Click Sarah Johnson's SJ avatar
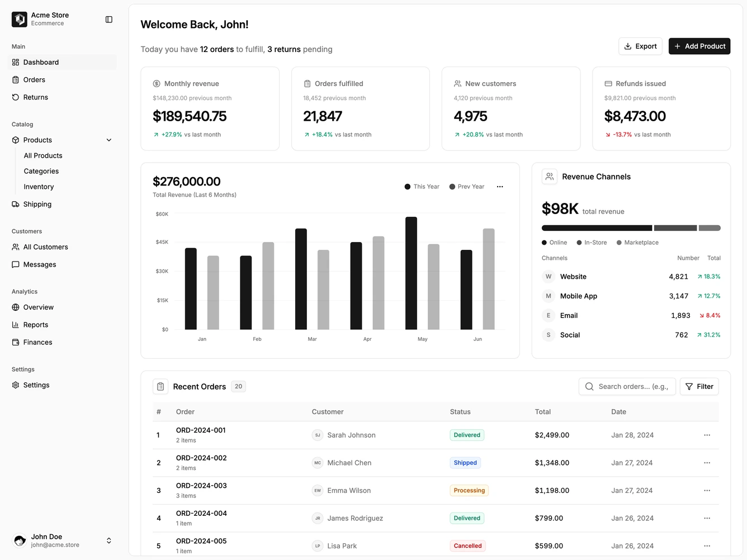This screenshot has width=747, height=560. (x=318, y=435)
